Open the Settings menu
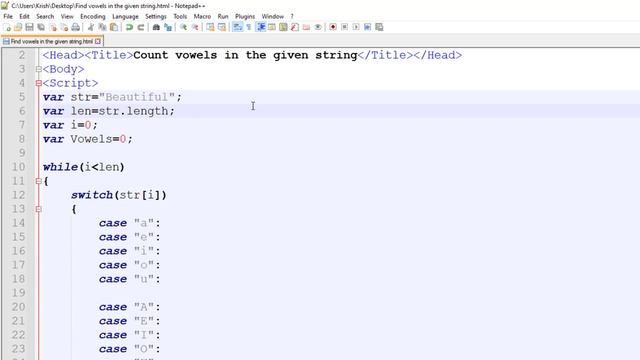This screenshot has height=360, width=640. [x=156, y=16]
